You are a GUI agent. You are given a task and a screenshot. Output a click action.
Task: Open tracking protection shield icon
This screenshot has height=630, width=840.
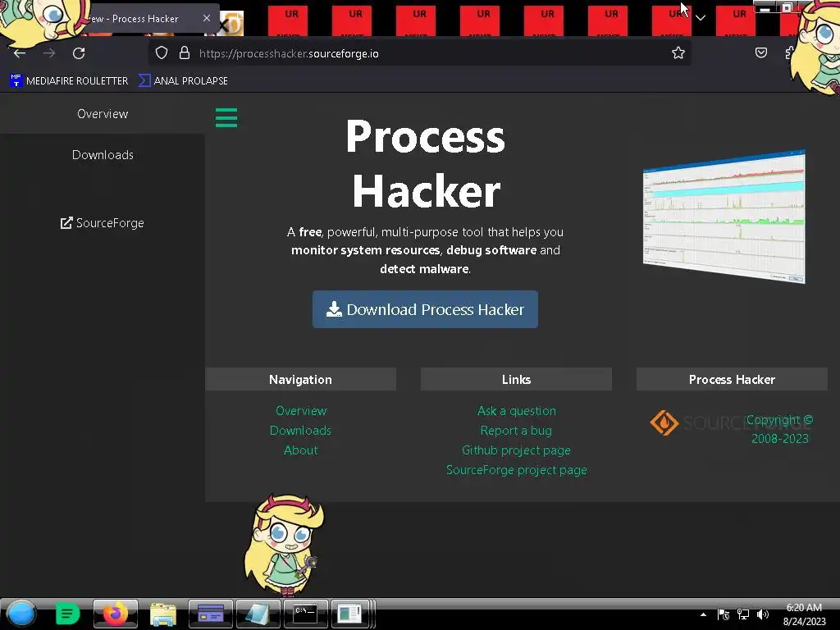click(162, 53)
